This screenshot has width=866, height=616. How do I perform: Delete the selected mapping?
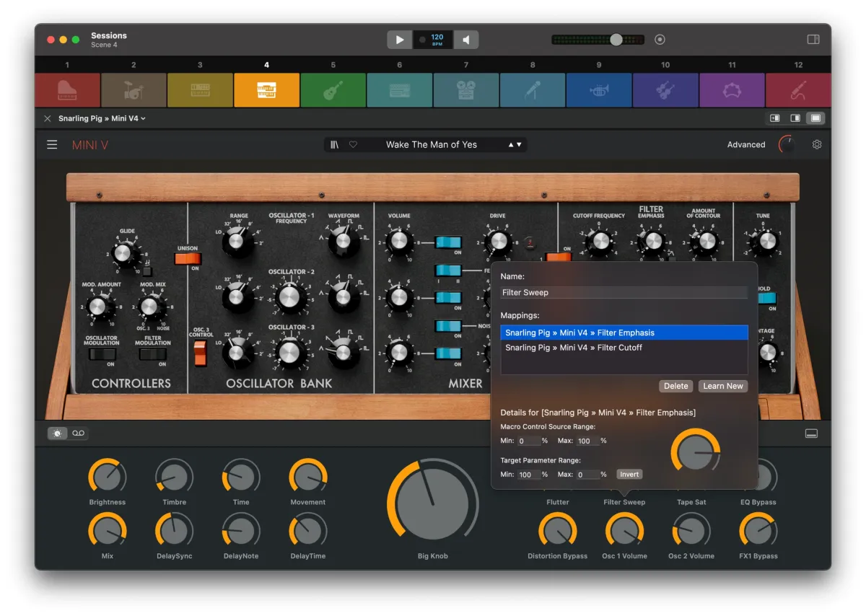click(676, 386)
